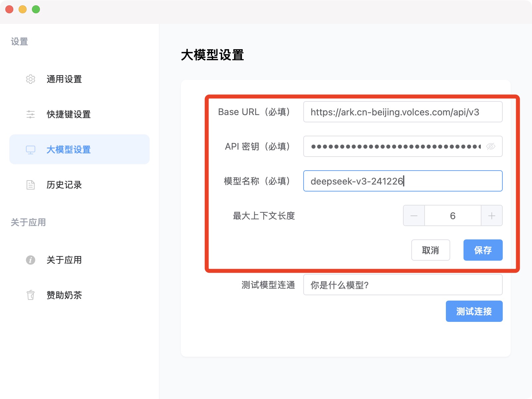This screenshot has height=399, width=532.
Task: Click the green macOS maximize window button
Action: [36, 9]
